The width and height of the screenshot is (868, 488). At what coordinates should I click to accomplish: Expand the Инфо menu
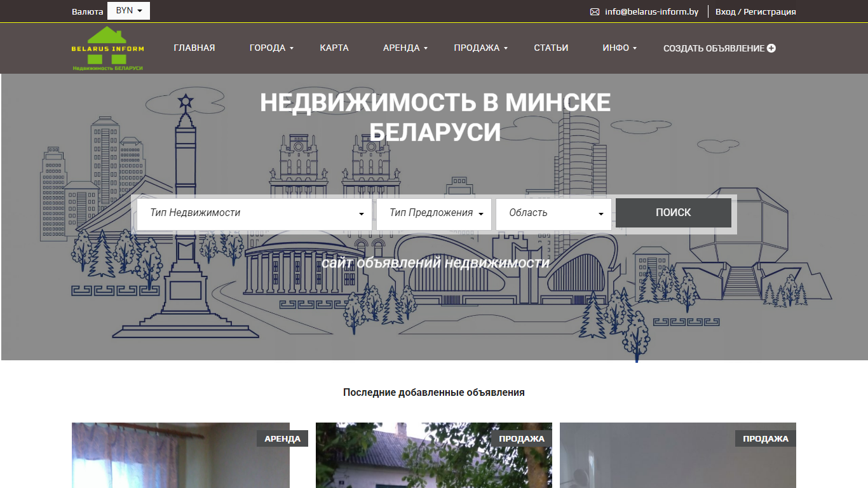620,48
